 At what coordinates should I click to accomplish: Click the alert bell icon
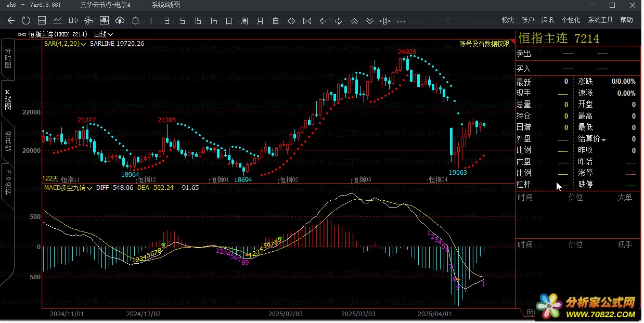[x=135, y=21]
